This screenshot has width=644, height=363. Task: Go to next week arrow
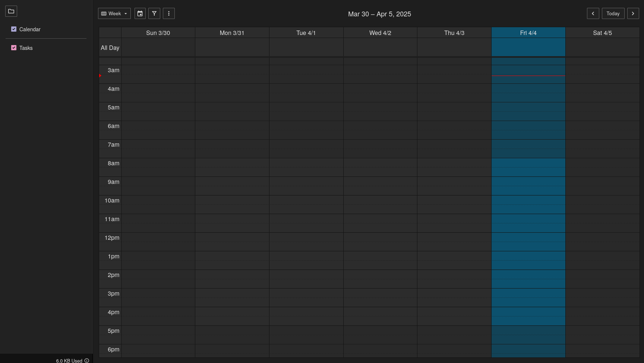point(633,13)
